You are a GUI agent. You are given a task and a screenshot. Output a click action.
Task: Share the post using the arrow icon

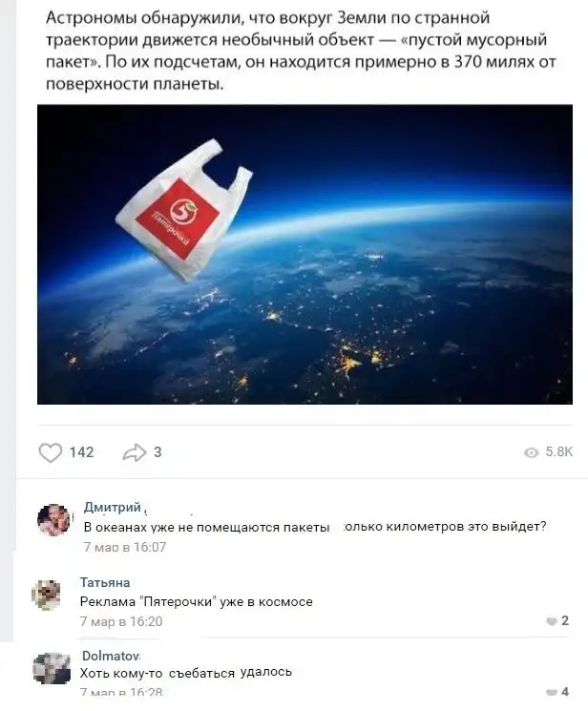point(135,452)
